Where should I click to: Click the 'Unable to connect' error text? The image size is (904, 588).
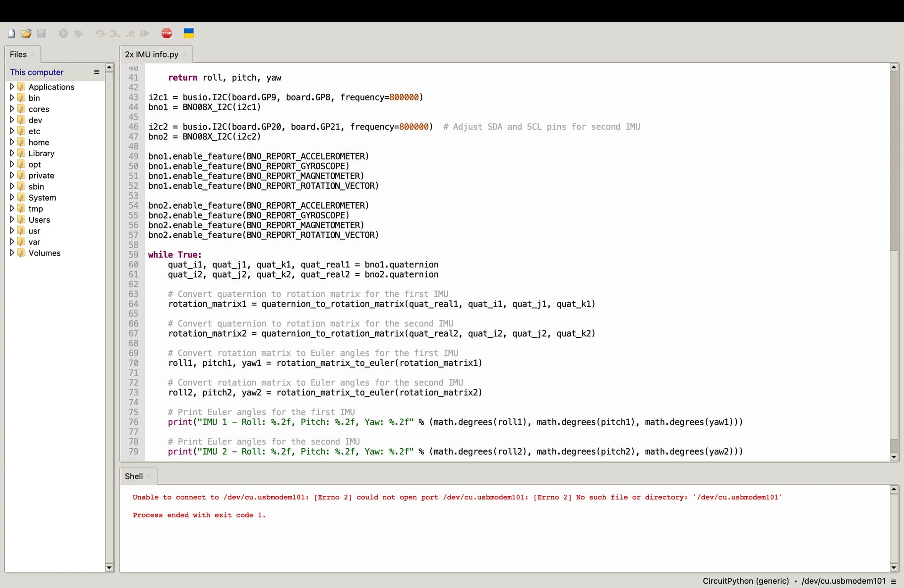coord(457,497)
